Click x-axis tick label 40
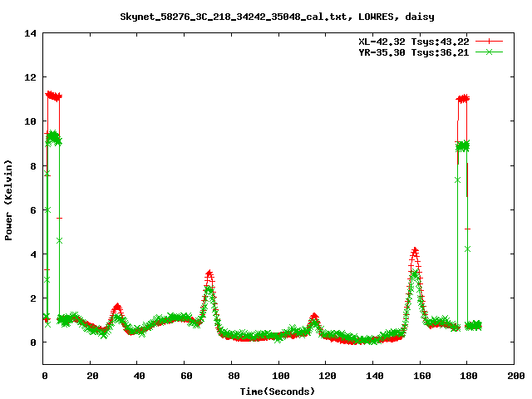This screenshot has width=532, height=399. [139, 376]
